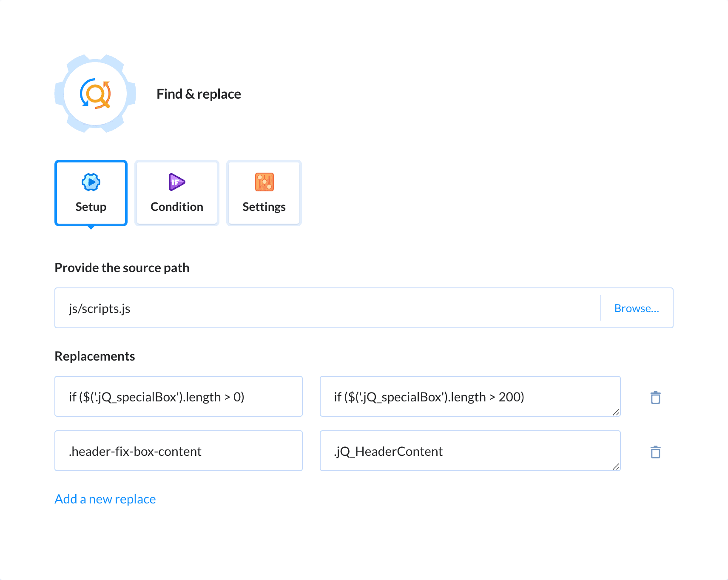Delete the first replacement using its trash icon

coord(655,397)
